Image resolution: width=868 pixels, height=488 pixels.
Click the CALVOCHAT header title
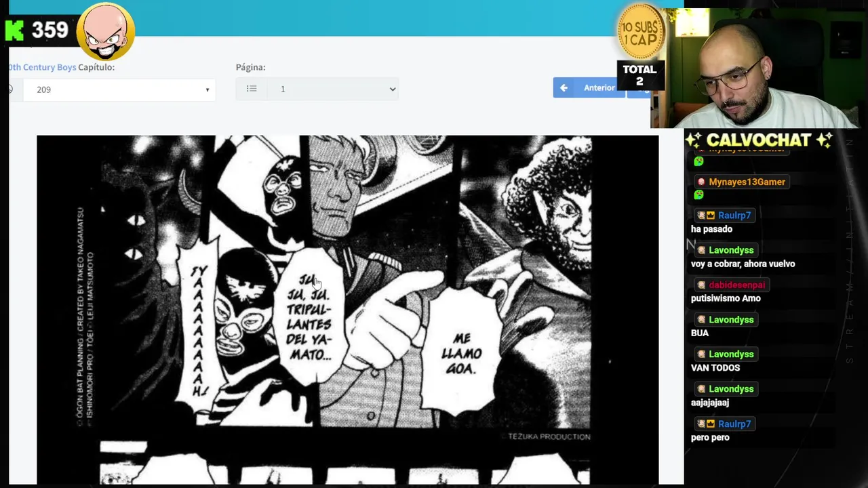point(758,140)
